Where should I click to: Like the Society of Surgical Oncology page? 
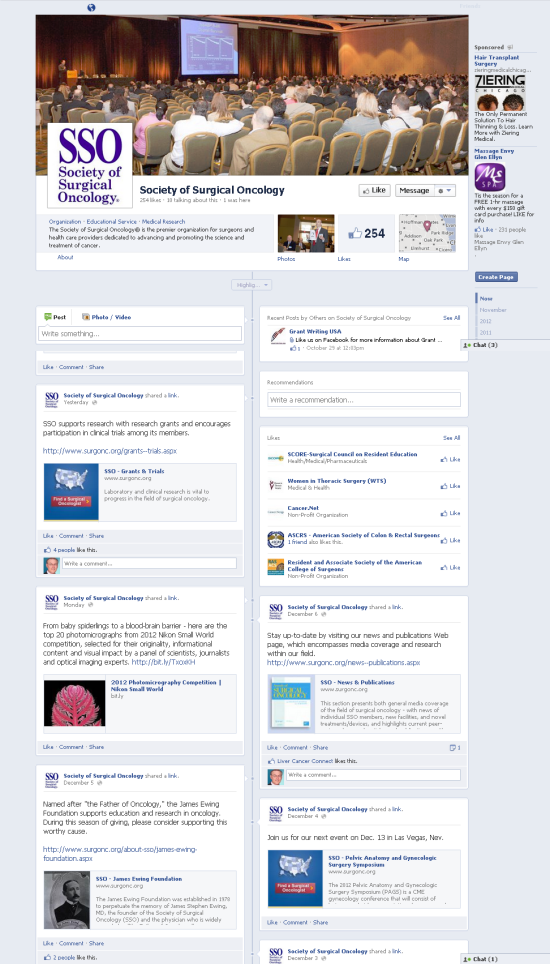point(374,191)
